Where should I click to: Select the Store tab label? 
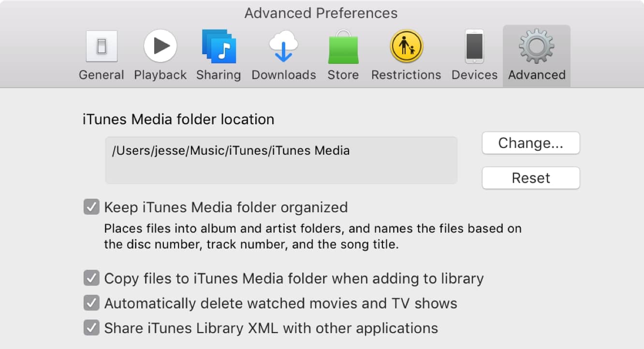tap(343, 75)
